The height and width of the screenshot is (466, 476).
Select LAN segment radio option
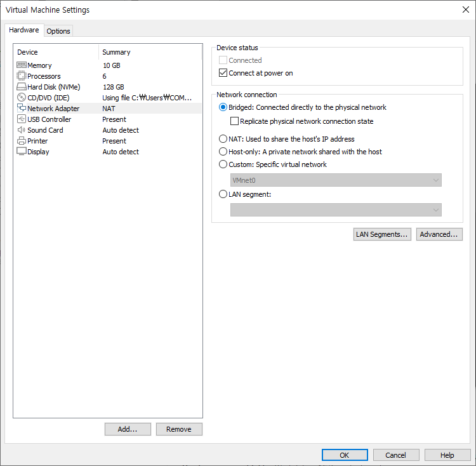coord(223,194)
